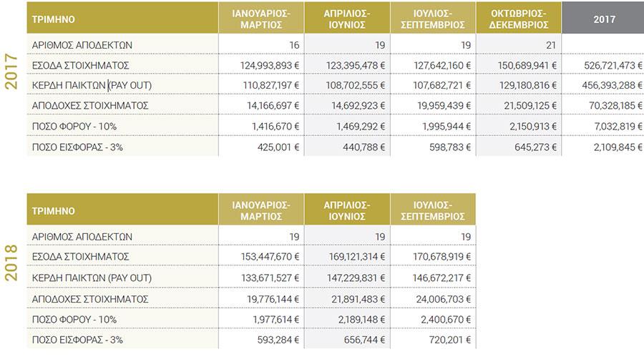Select 133,671,527 € pay out cell

pos(261,278)
